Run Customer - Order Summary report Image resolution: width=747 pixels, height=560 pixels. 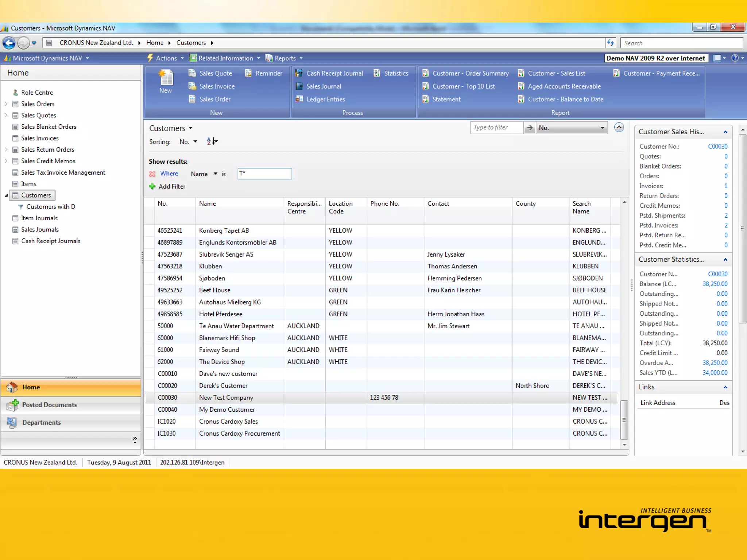pyautogui.click(x=465, y=73)
